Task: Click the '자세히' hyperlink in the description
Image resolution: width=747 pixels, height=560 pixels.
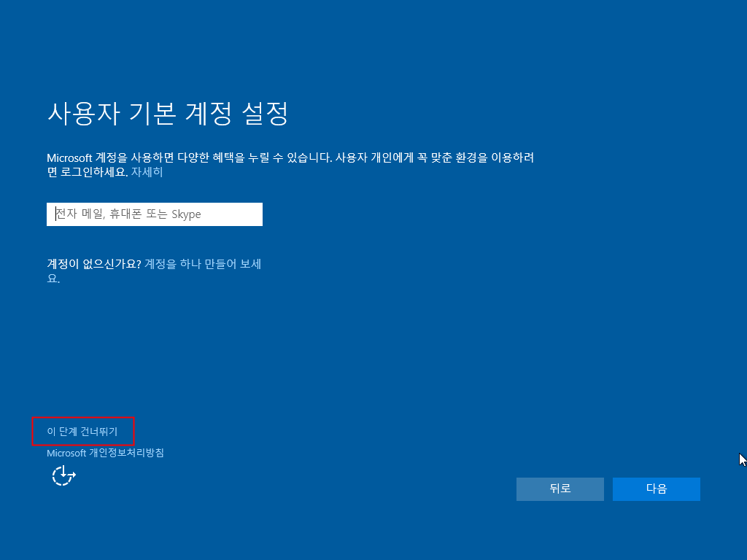Action: pos(146,173)
